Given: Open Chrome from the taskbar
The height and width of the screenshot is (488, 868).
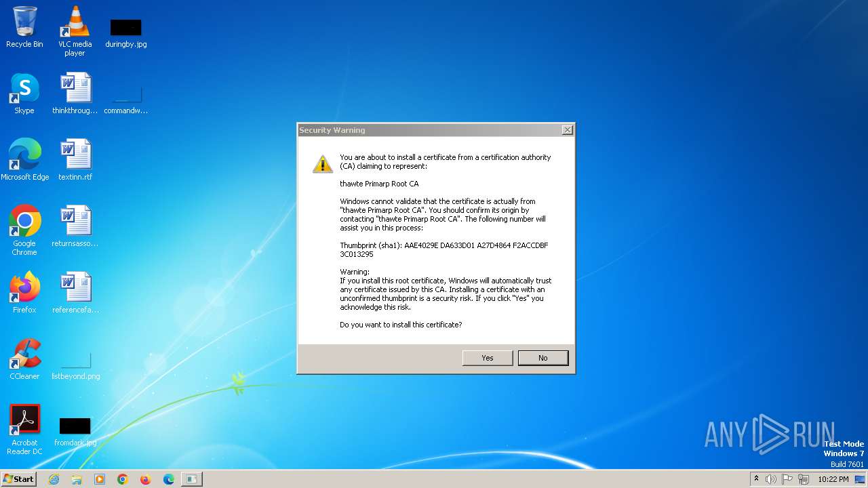Looking at the screenshot, I should [x=123, y=479].
